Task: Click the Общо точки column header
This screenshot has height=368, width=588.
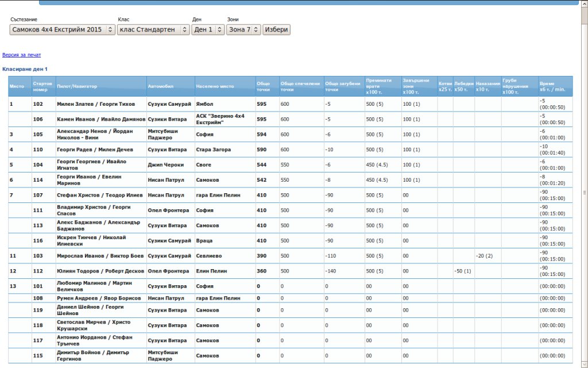Action: 264,86
